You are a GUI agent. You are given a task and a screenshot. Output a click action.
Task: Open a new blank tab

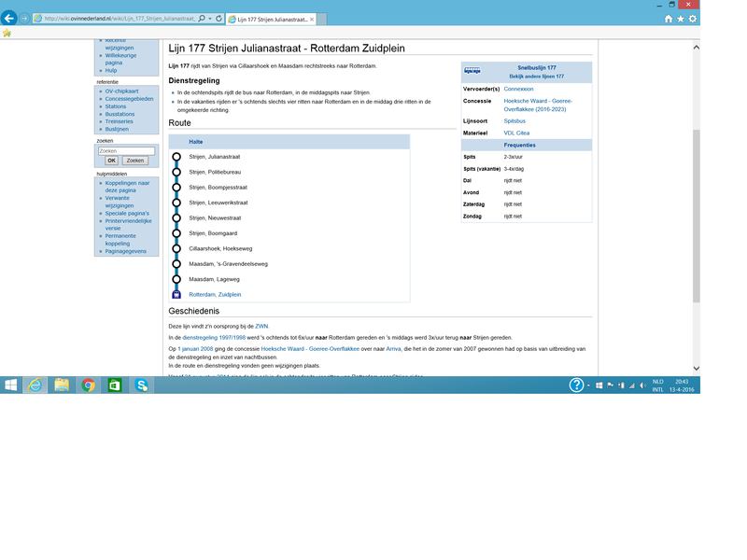322,20
